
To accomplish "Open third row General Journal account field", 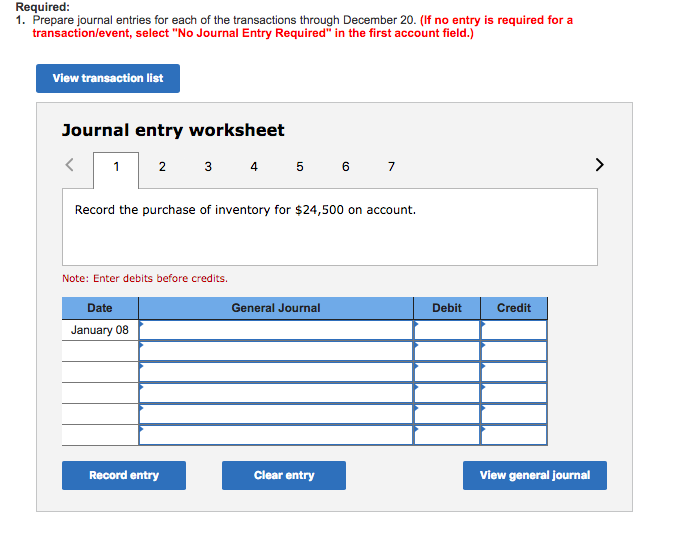I will tap(276, 372).
